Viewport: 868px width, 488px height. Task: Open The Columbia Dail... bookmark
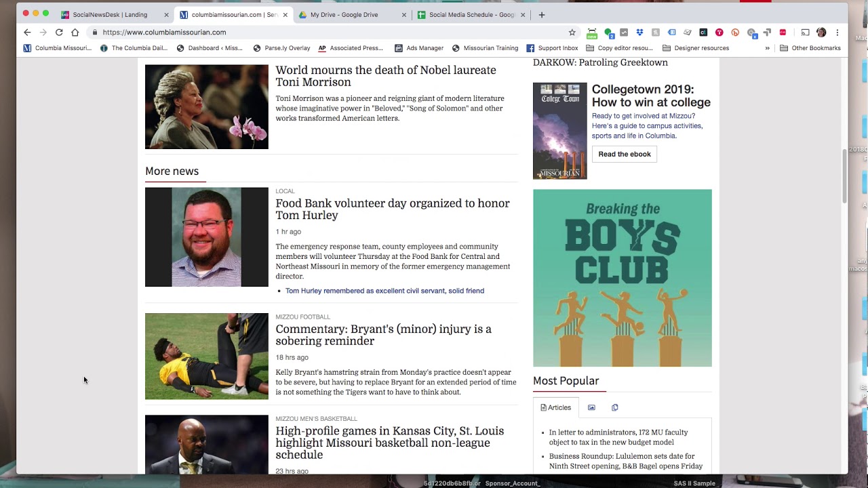tap(134, 48)
